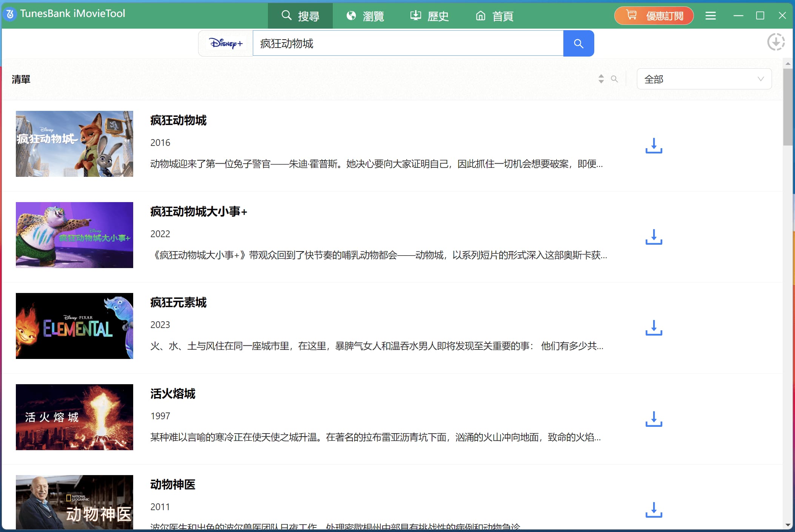
Task: Switch to the 瀏覽 tab
Action: coord(365,16)
